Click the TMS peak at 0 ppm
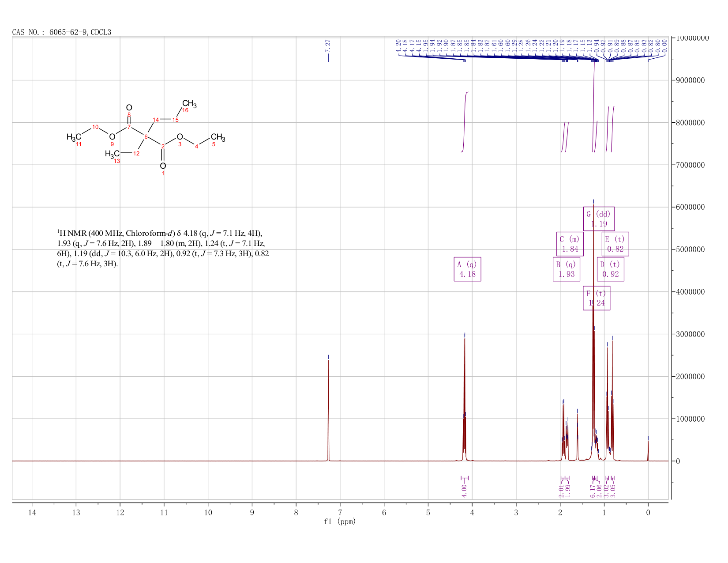 click(x=648, y=450)
